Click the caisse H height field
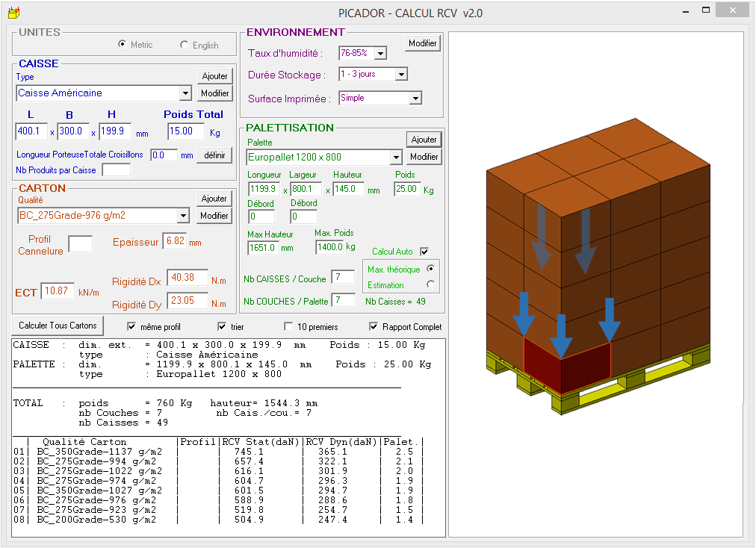The image size is (756, 548). 115,131
